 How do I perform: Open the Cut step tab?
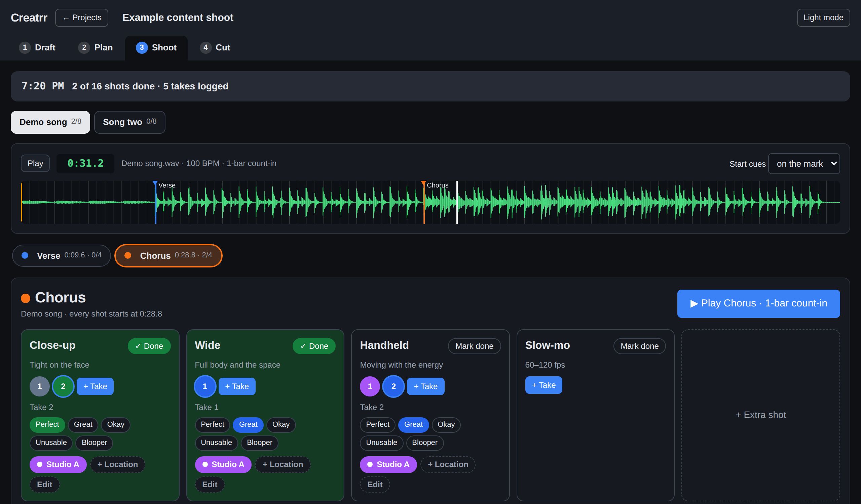point(215,47)
